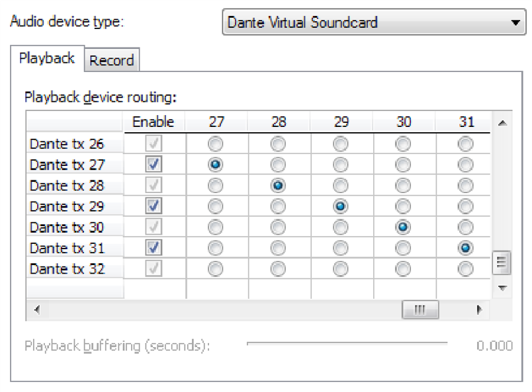
Task: Select the Dante tx 30 row label
Action: pos(75,227)
